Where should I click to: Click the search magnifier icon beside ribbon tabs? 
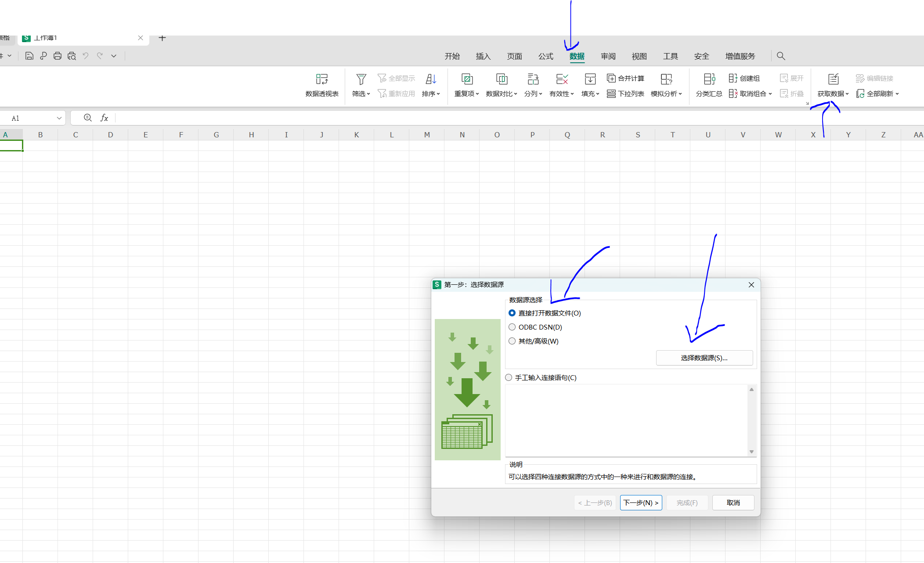click(780, 56)
